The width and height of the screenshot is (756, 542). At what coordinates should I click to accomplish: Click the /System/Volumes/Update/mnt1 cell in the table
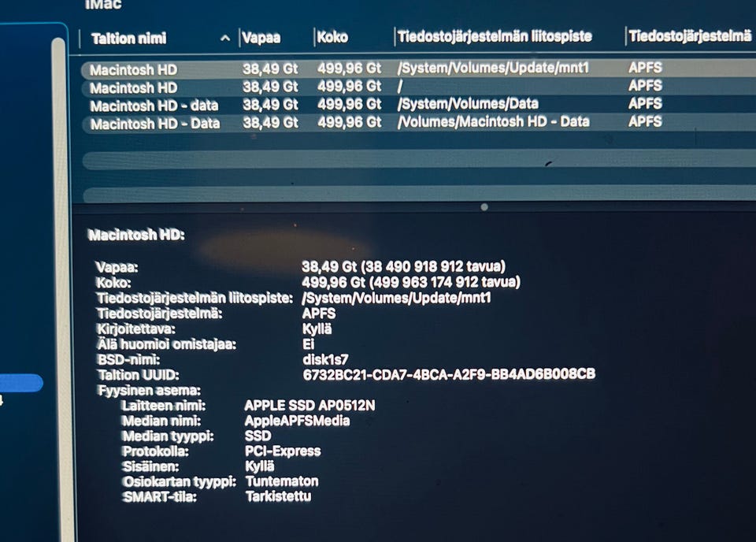tap(493, 68)
